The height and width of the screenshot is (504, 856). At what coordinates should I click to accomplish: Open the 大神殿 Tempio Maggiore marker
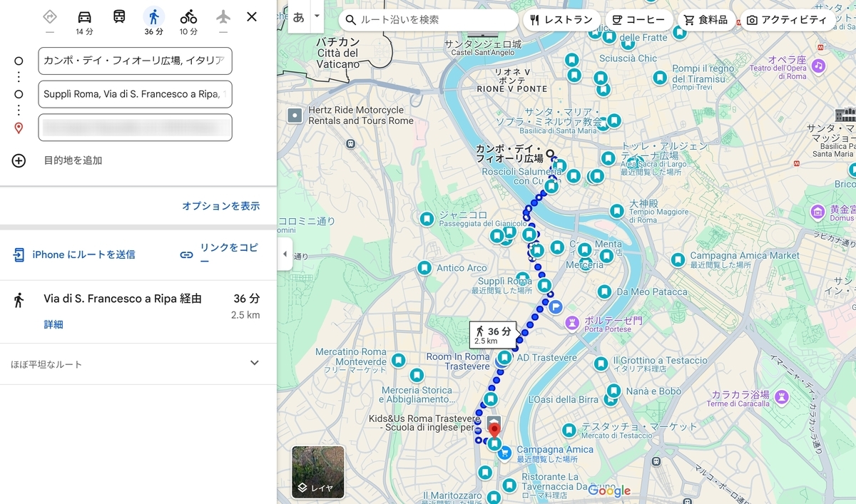click(617, 211)
